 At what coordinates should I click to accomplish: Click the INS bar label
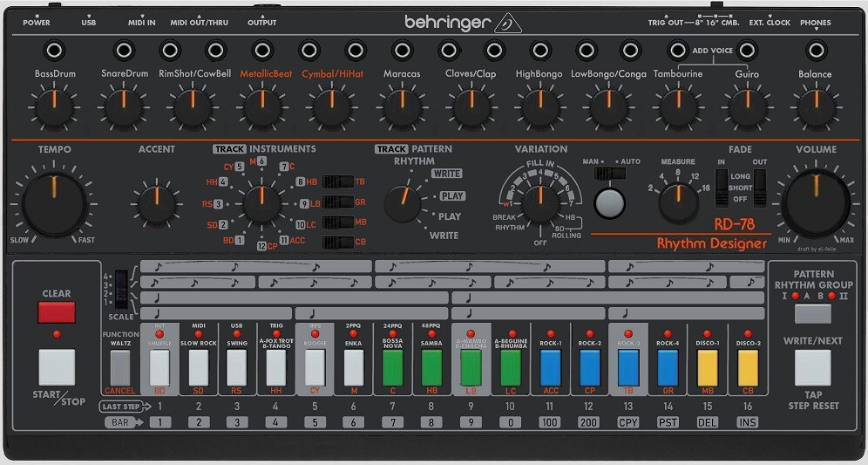tap(748, 422)
